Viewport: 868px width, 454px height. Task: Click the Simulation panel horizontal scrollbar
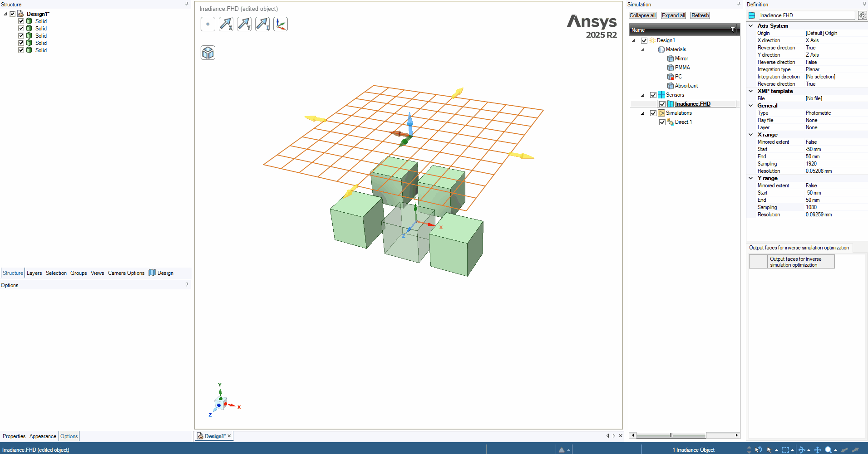tap(671, 435)
